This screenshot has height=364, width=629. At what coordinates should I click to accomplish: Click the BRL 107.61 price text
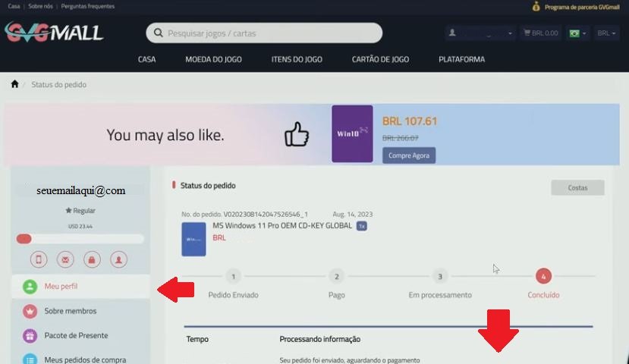(410, 121)
